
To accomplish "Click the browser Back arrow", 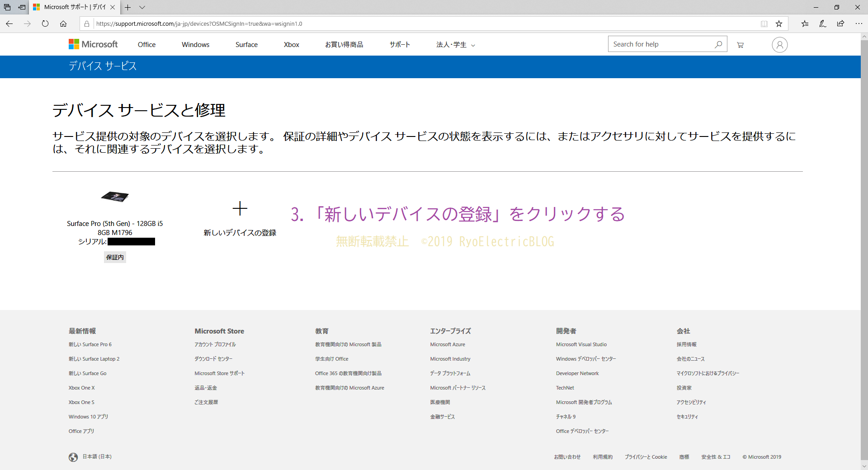I will point(9,23).
